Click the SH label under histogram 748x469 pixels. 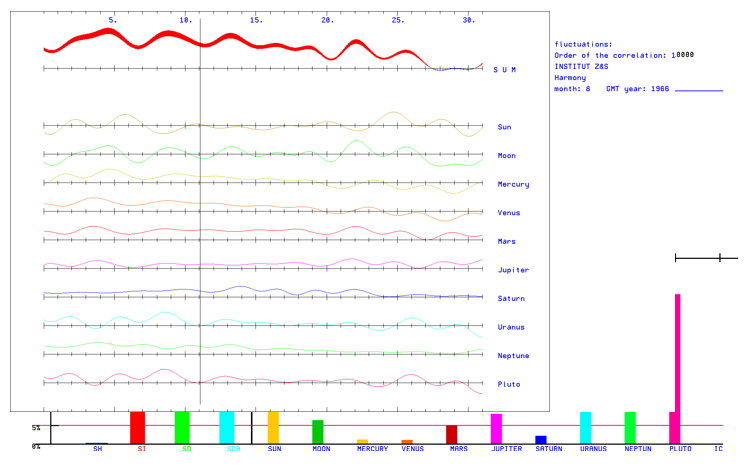[x=98, y=449]
